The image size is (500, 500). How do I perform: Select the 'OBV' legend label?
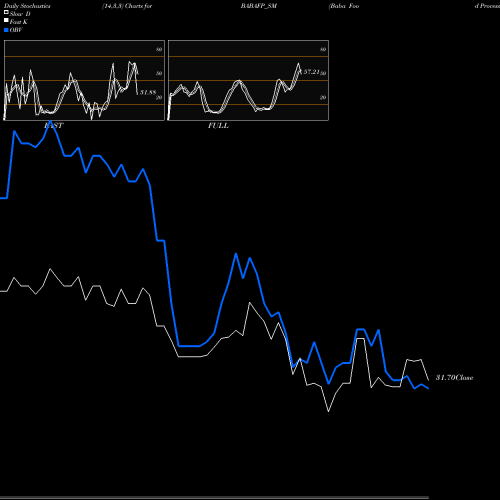16,30
